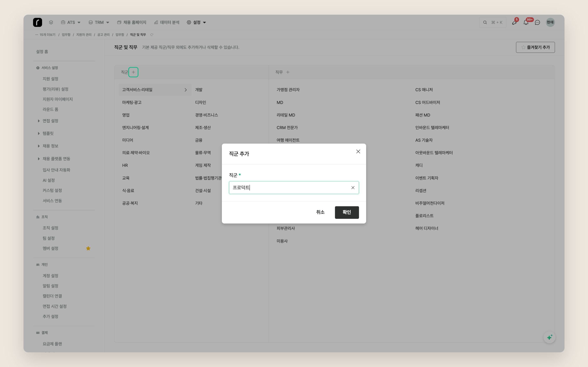The image size is (588, 367).
Task: Toggle the 멤버 설정 favorite star
Action: [88, 248]
